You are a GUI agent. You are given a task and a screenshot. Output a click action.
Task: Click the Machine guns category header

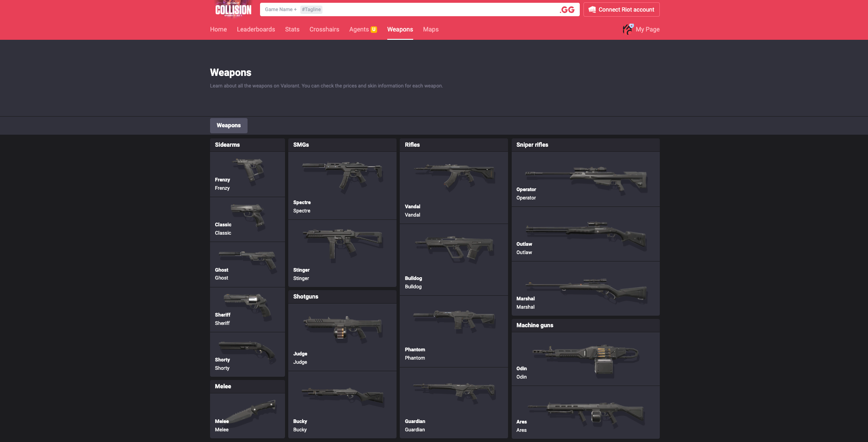(586, 325)
